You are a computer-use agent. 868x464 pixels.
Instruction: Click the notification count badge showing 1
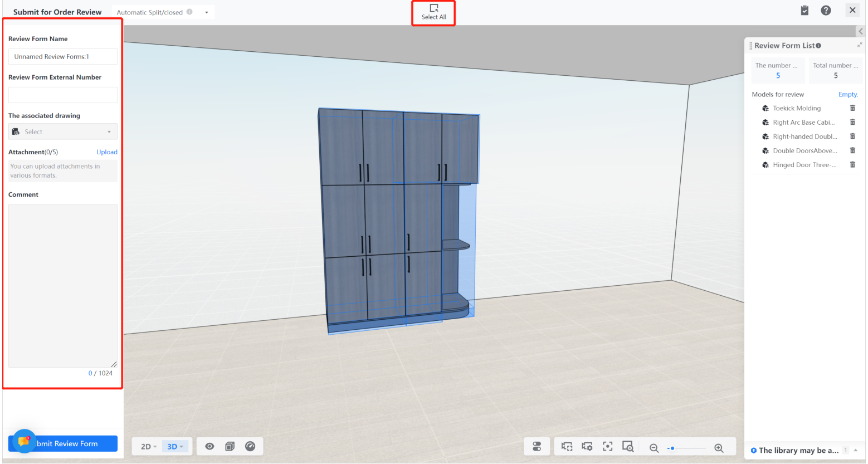(845, 450)
